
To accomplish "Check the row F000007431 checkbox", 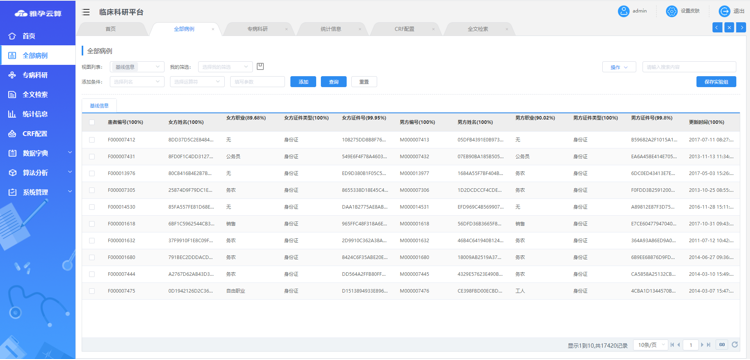I will (92, 156).
